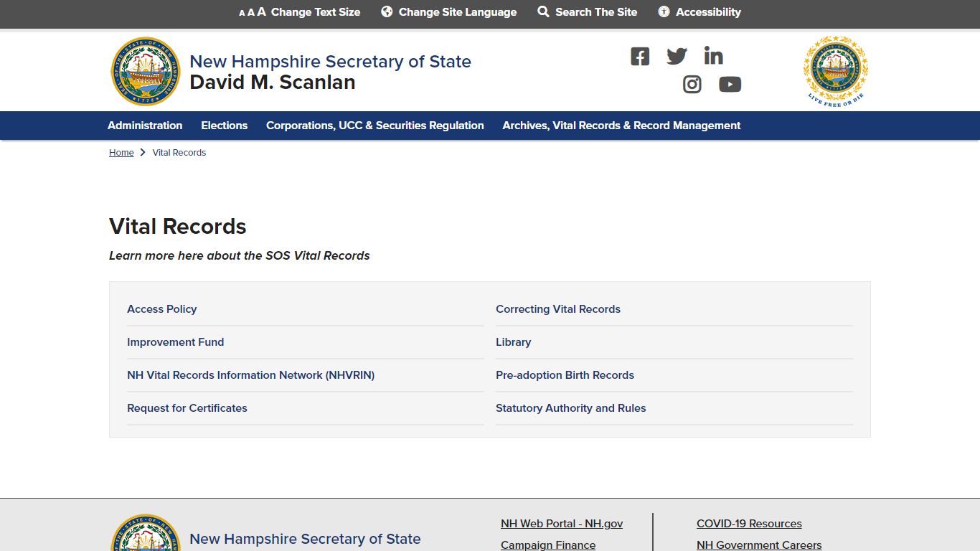
Task: Open Change Site Language
Action: (x=458, y=12)
